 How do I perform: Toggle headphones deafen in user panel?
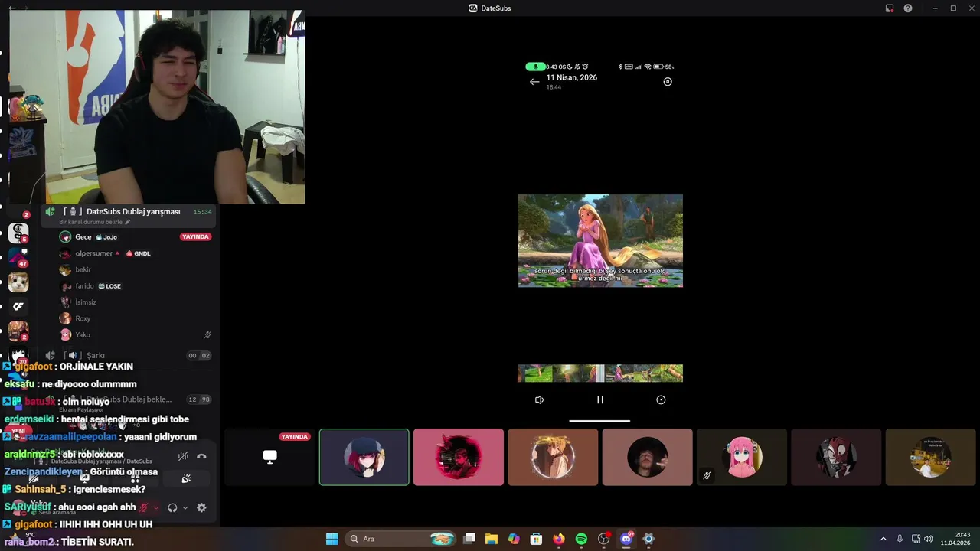172,507
